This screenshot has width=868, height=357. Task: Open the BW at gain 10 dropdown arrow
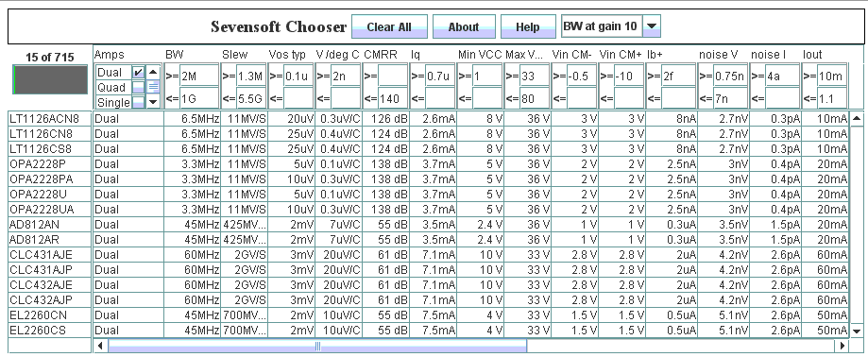[x=652, y=26]
